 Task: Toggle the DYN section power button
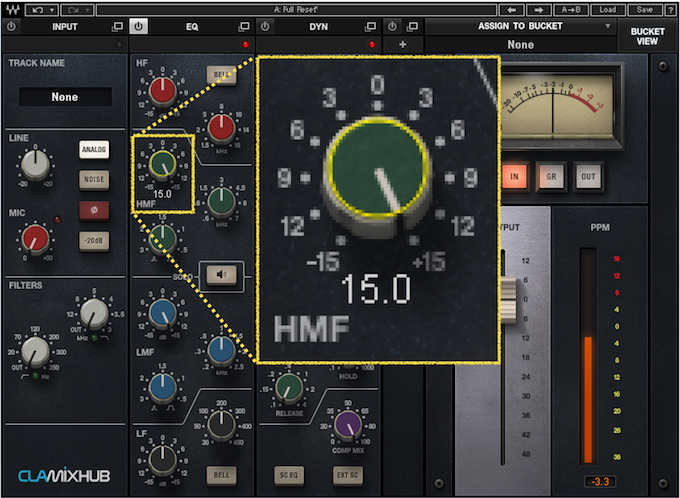(x=265, y=26)
